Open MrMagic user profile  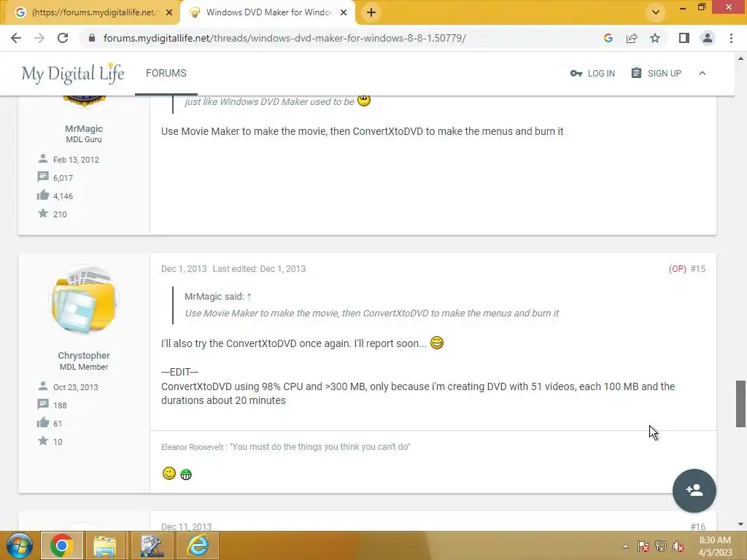pos(84,128)
